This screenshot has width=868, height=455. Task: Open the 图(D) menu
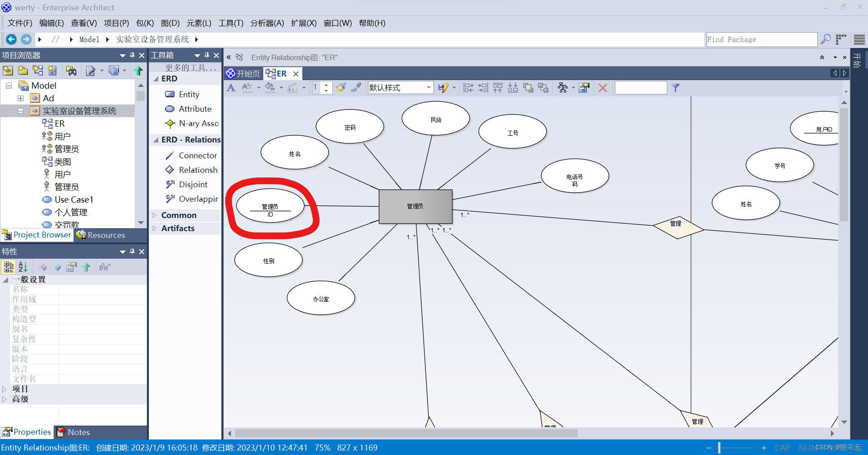(x=170, y=23)
